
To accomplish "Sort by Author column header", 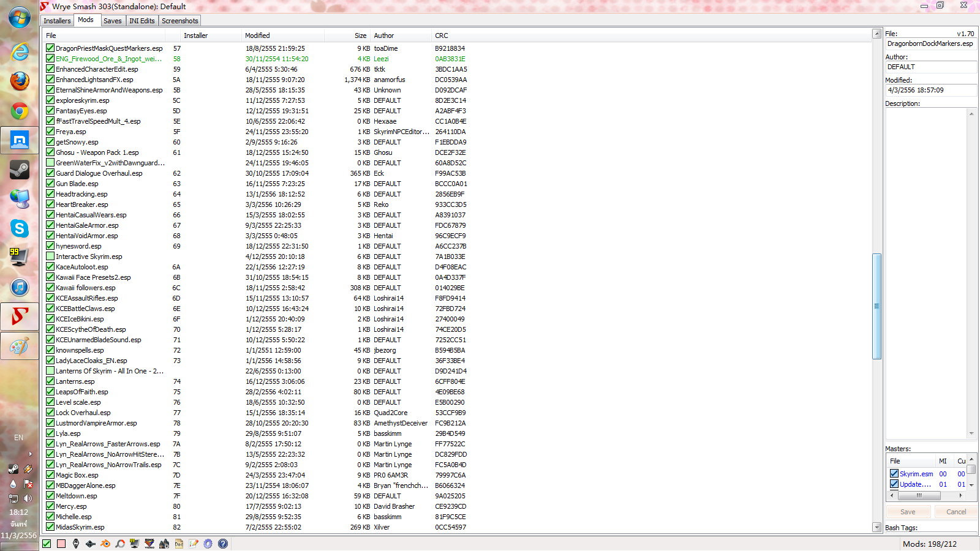I will click(402, 36).
